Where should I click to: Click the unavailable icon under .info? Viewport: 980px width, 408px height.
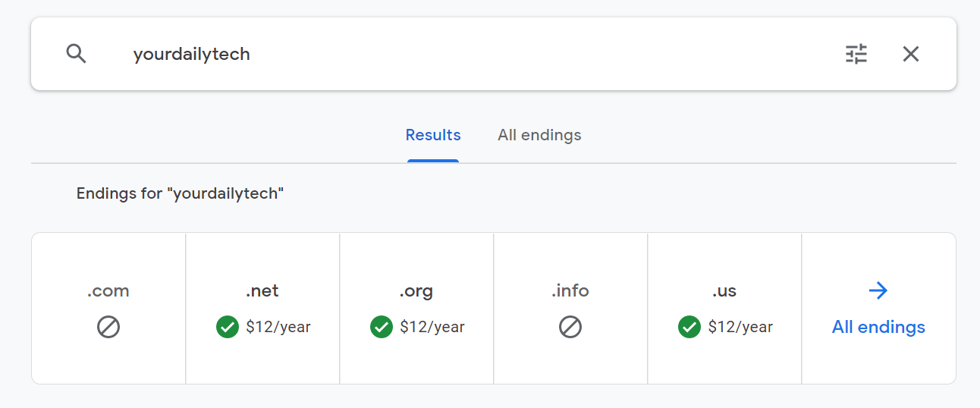click(x=570, y=328)
